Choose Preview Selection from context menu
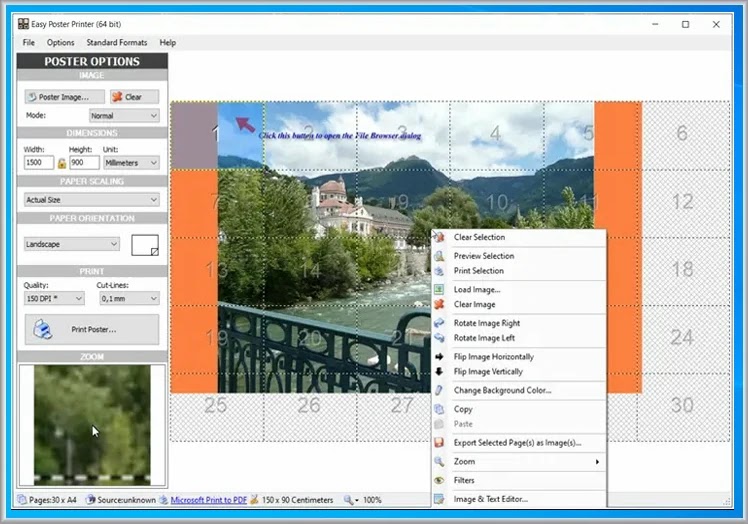 (x=519, y=256)
